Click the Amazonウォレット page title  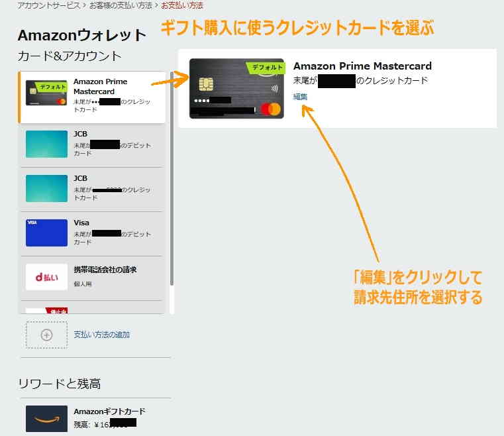(x=82, y=35)
